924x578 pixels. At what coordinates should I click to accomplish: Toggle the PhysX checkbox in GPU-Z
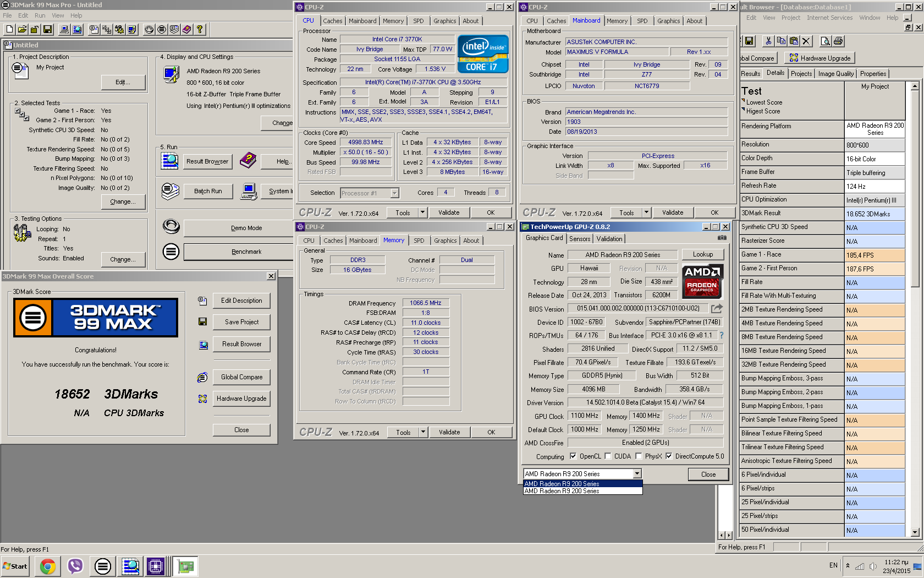pos(639,456)
